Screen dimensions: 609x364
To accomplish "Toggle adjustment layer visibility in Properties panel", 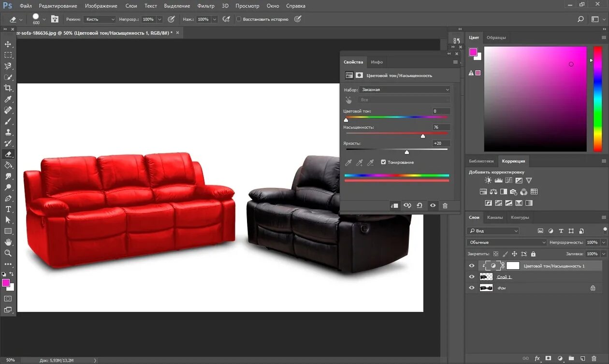I will click(x=433, y=205).
